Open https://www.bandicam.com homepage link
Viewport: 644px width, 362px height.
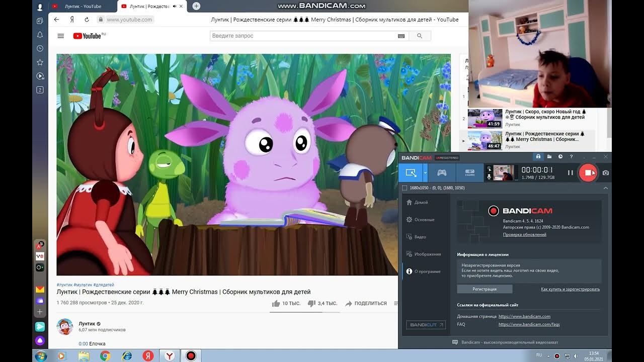pos(524,316)
